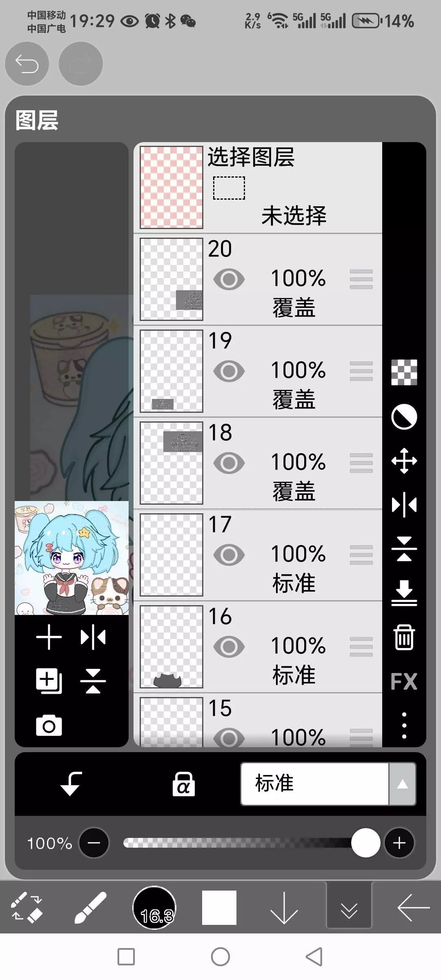Select the move transform icon
441x980 pixels.
coord(404,461)
